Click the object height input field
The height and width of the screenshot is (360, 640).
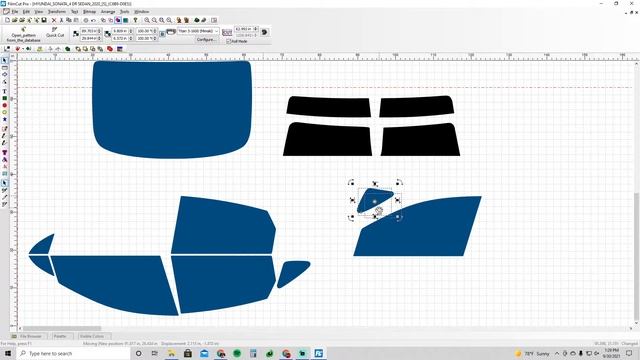click(x=122, y=38)
